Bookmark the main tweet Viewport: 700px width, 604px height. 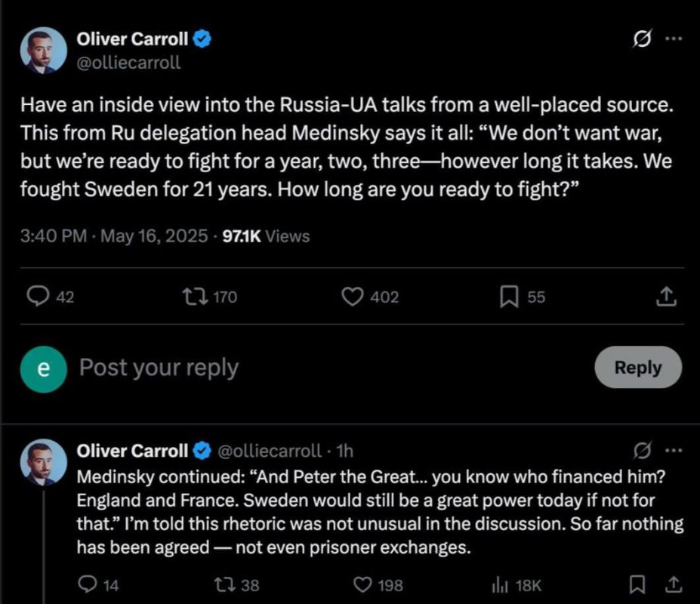[511, 297]
